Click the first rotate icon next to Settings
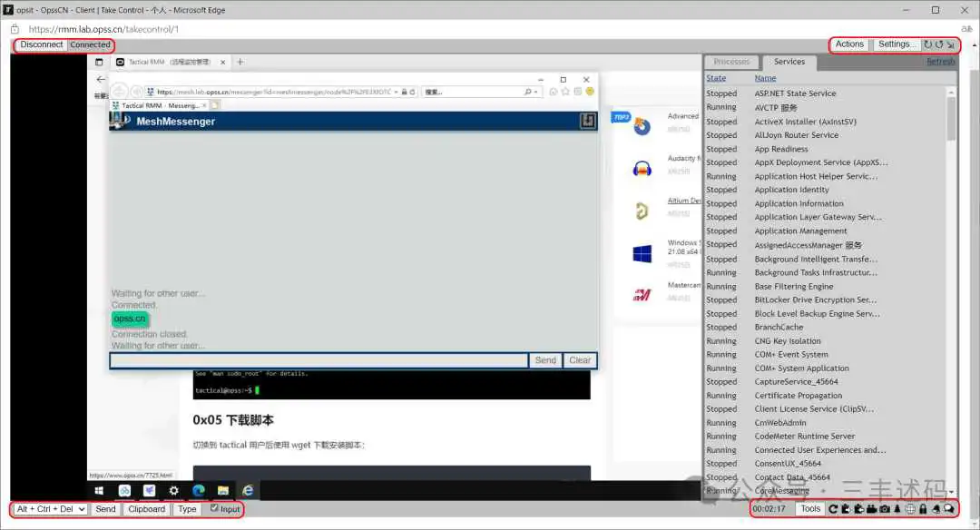Image resolution: width=980 pixels, height=530 pixels. pos(928,44)
